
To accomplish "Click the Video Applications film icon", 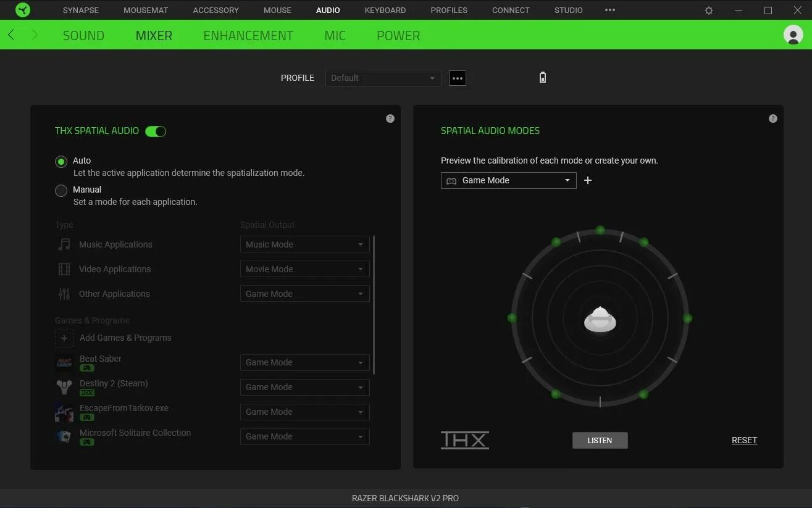I will [64, 269].
